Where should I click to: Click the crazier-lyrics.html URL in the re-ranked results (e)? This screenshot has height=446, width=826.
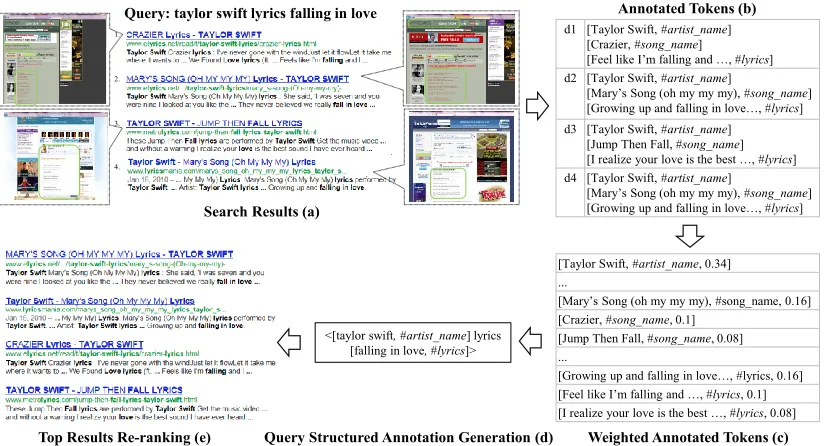pyautogui.click(x=102, y=353)
